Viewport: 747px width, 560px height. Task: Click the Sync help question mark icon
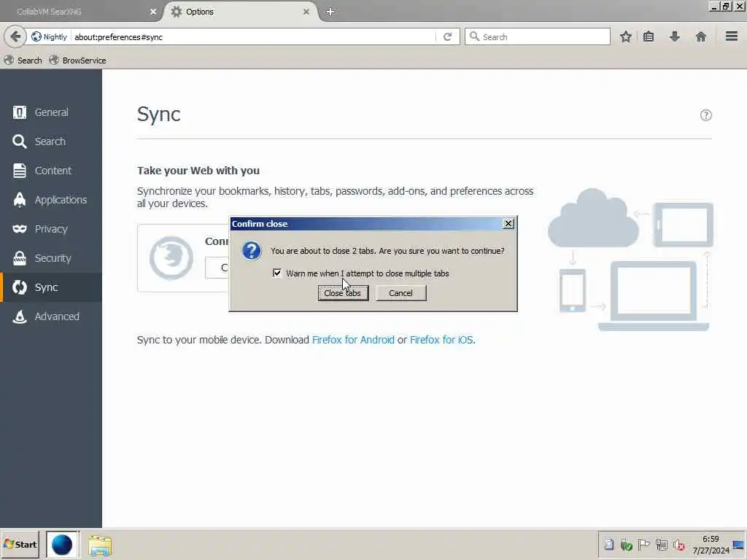tap(705, 115)
